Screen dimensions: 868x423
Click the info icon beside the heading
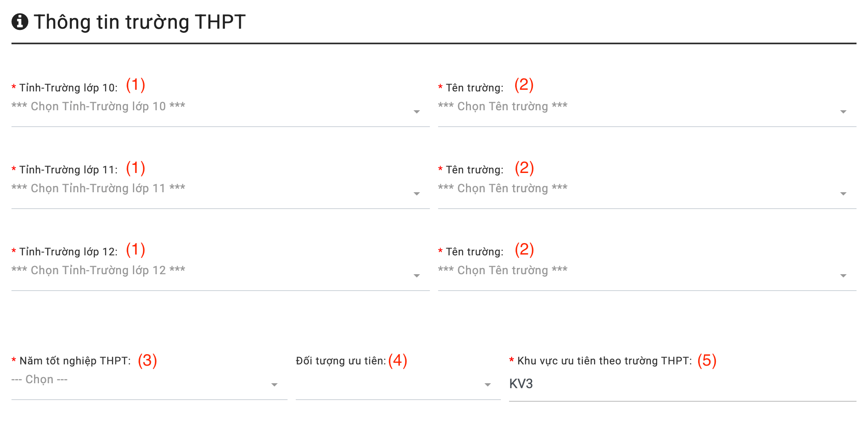(x=20, y=22)
